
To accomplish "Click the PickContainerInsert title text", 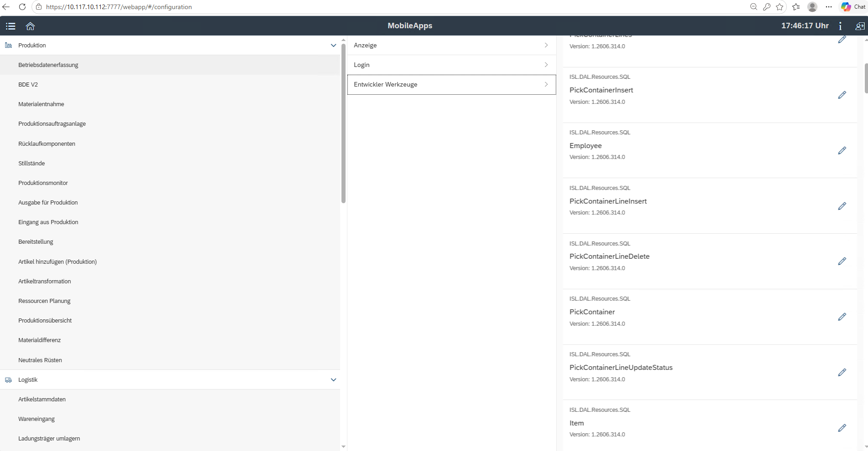I will [x=601, y=90].
